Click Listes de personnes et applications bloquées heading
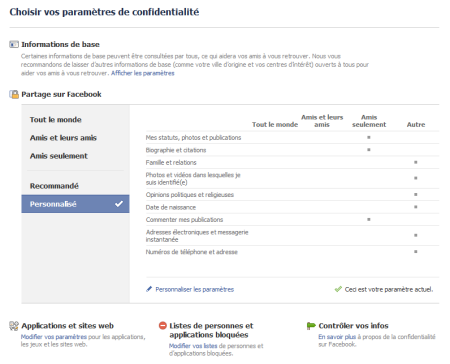Image resolution: width=450 pixels, height=364 pixels. pos(211,330)
